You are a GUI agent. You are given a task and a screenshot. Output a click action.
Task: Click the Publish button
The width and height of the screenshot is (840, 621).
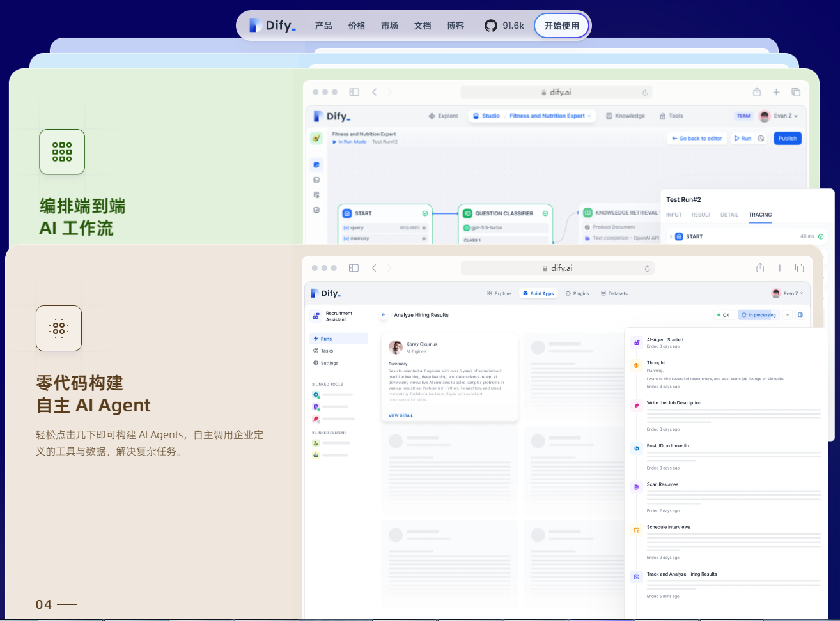788,138
